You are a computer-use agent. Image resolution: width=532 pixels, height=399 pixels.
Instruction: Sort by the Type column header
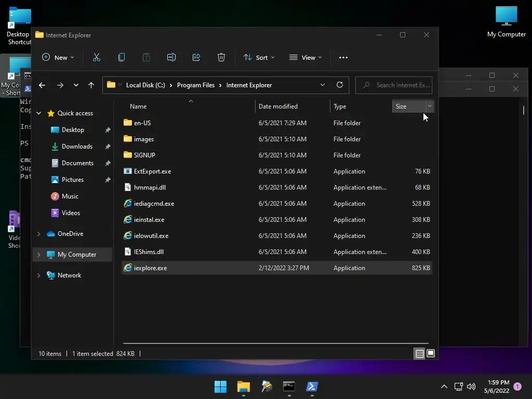[340, 106]
